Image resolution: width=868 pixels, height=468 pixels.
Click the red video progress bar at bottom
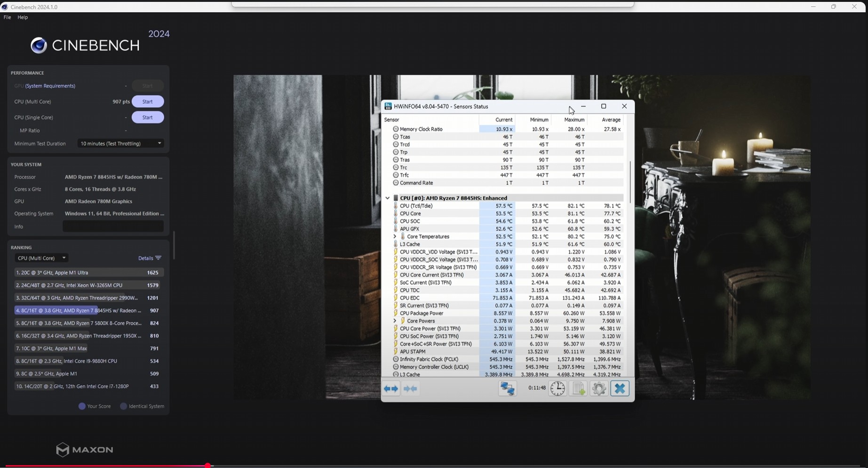(107, 466)
